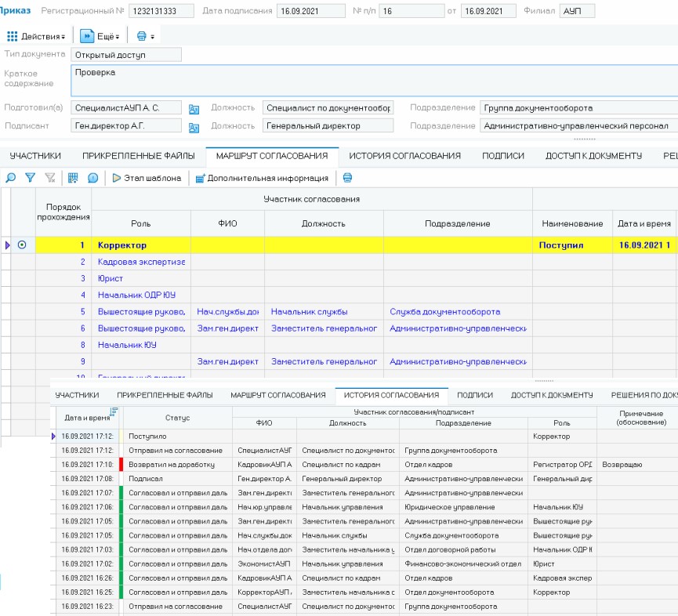Click the № п/п field with 16
The width and height of the screenshot is (678, 616).
click(412, 11)
